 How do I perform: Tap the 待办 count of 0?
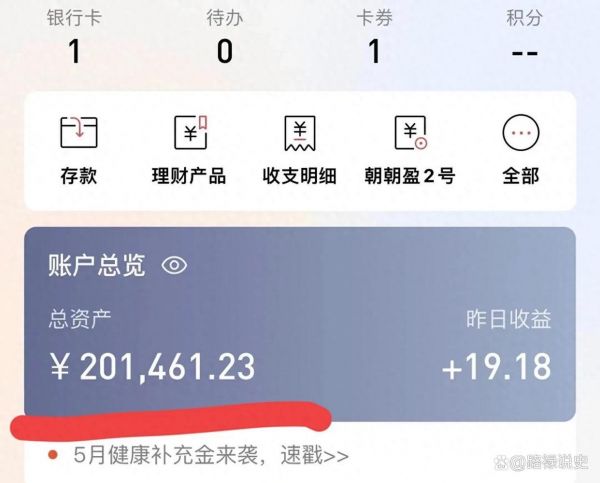coord(225,51)
